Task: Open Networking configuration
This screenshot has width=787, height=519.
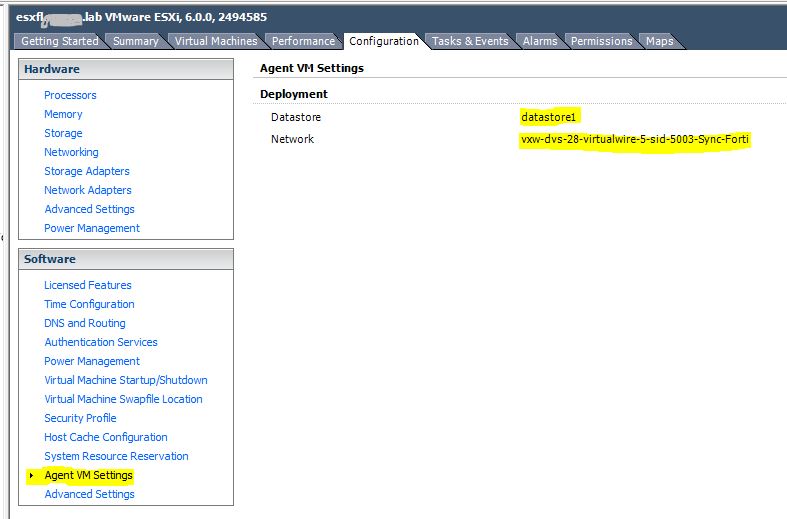Action: [71, 152]
